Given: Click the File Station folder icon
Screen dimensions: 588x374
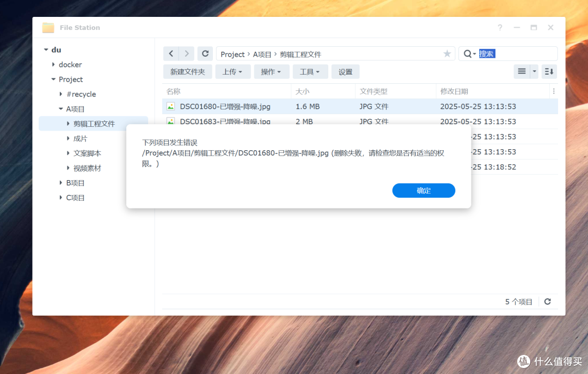Looking at the screenshot, I should click(48, 27).
